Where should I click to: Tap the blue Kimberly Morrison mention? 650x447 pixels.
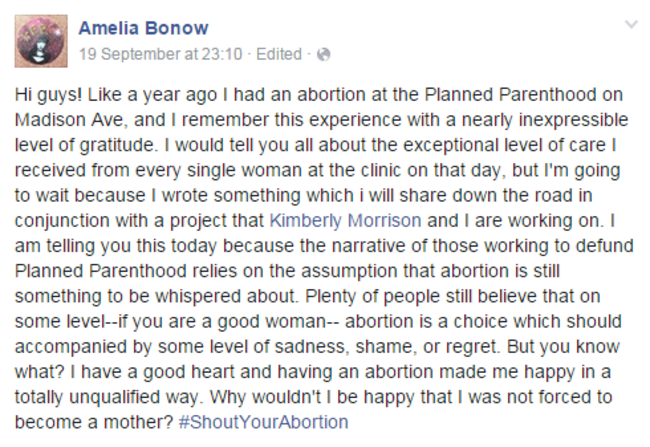(345, 220)
